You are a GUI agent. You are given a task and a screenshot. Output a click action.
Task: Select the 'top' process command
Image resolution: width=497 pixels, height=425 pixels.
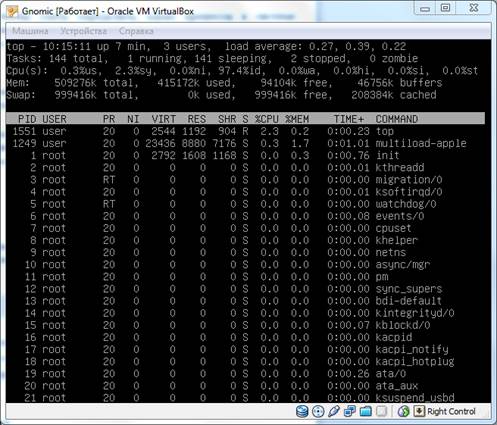coord(385,131)
